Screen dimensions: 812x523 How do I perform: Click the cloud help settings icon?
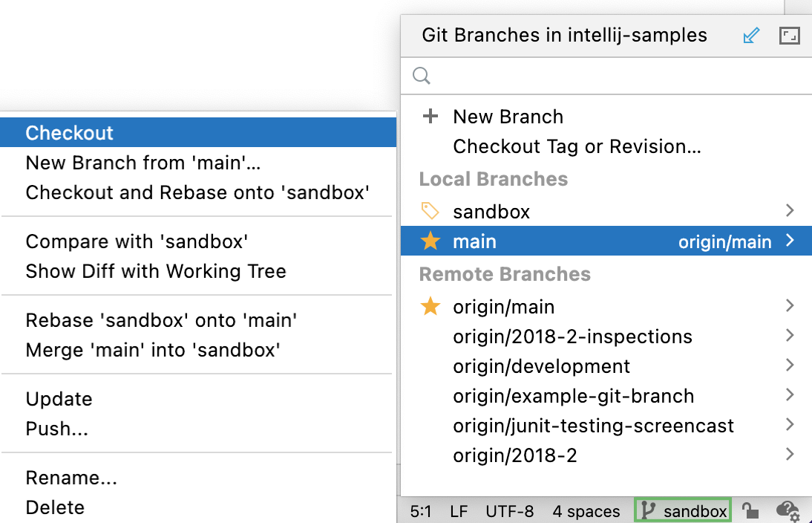point(787,510)
